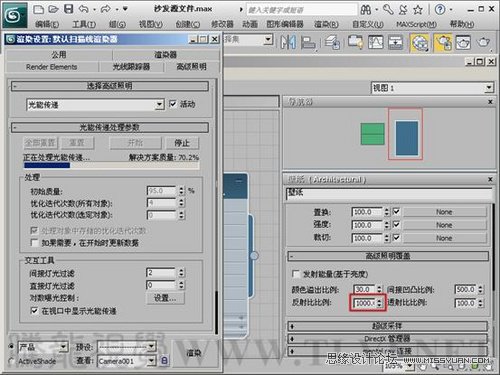500x375 pixels.
Task: Select the 产品 radio button
Action: tap(12, 346)
